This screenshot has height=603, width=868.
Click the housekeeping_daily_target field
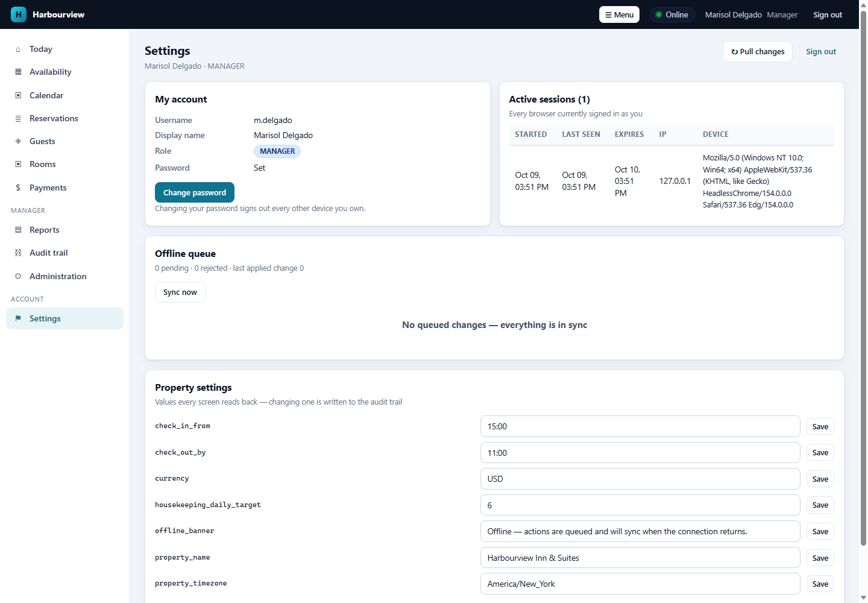tap(640, 505)
